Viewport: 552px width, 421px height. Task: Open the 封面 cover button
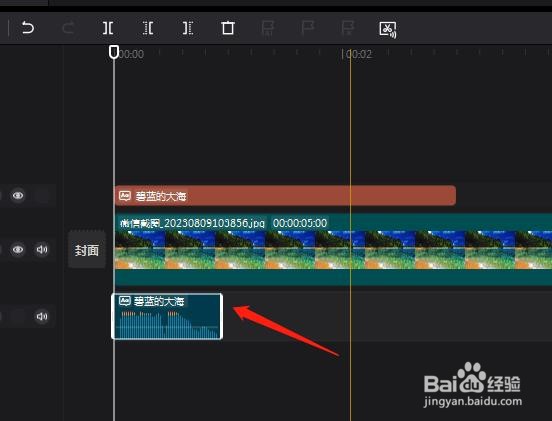click(x=87, y=250)
